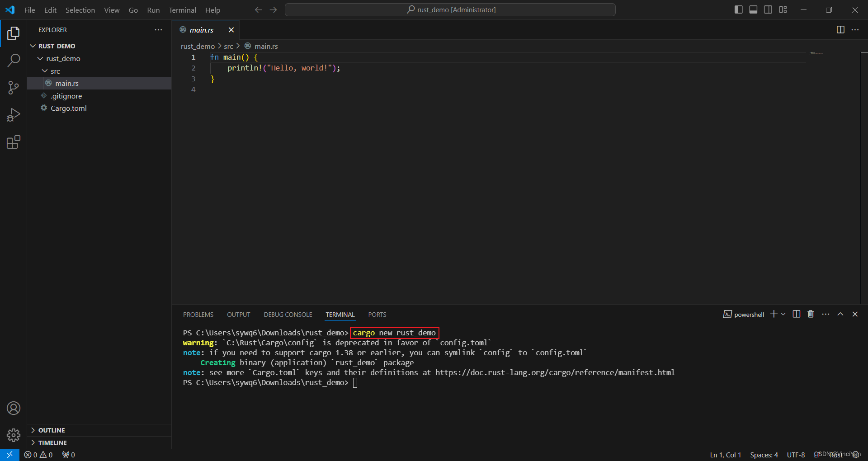Click src breadcrumb segment

[x=228, y=46]
